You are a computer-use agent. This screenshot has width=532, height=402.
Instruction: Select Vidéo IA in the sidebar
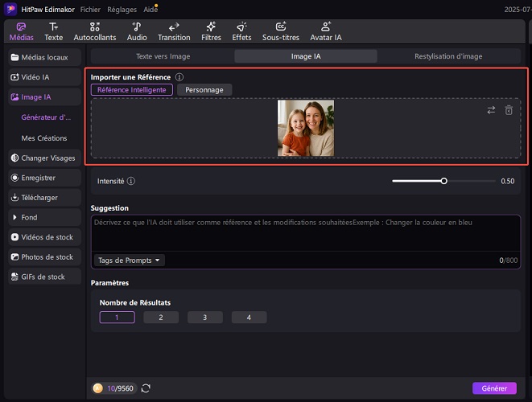44,77
